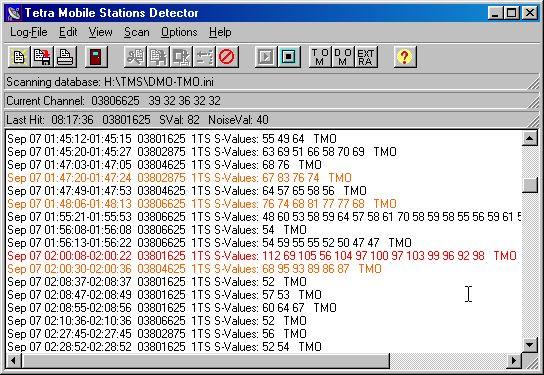Click the red prohibition circle icon
Screen dimensions: 544x375
pyautogui.click(x=227, y=57)
